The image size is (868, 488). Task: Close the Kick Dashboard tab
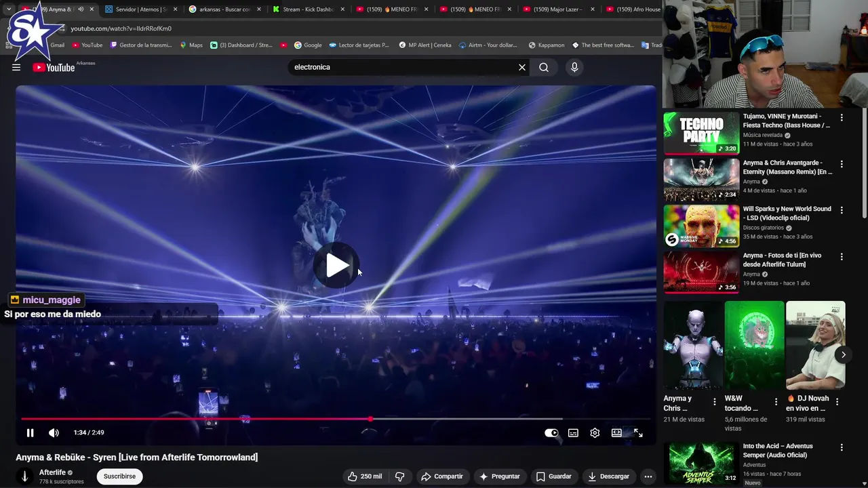point(342,9)
